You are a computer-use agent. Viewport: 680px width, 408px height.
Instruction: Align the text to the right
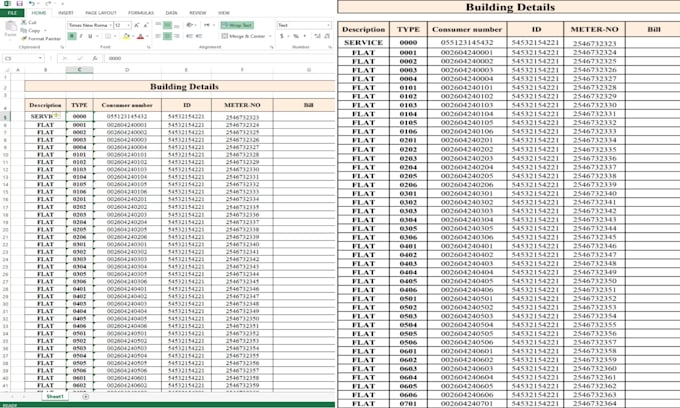(x=177, y=36)
